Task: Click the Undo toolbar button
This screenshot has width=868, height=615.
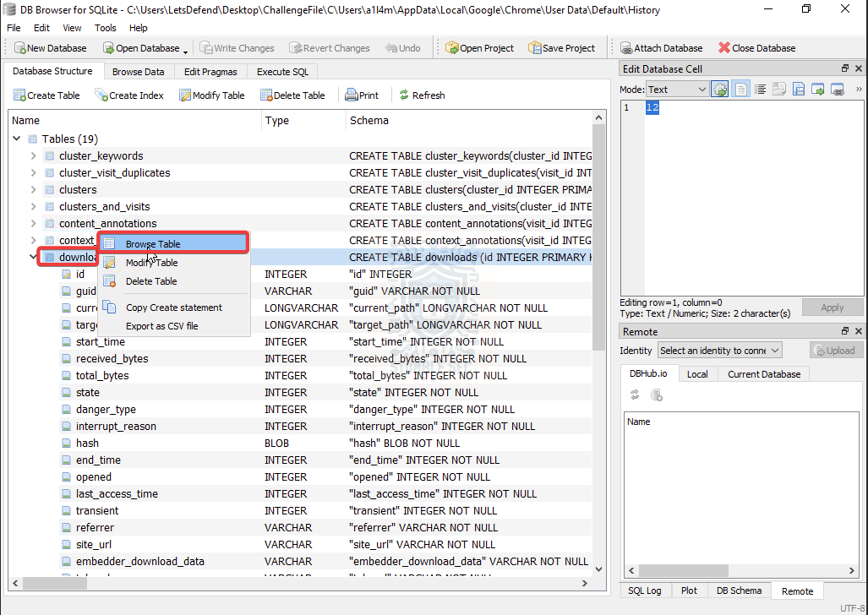Action: [402, 48]
